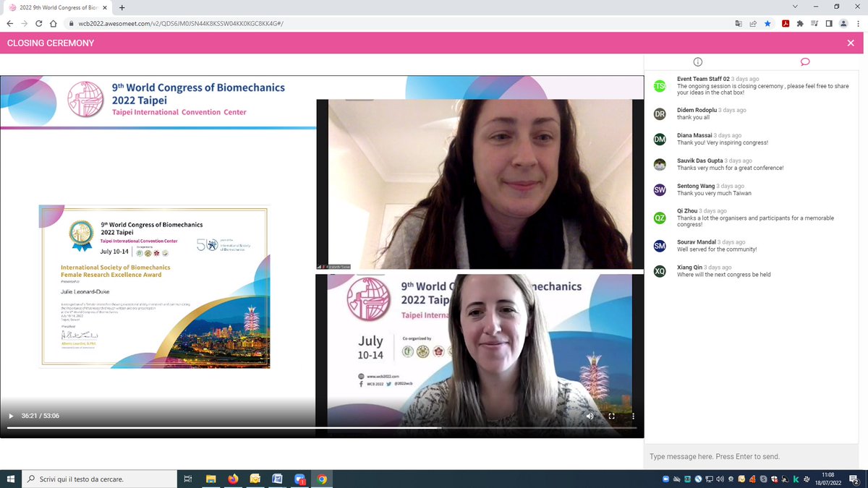Seek along the video progress bar
Image resolution: width=868 pixels, height=488 pixels.
(322, 427)
